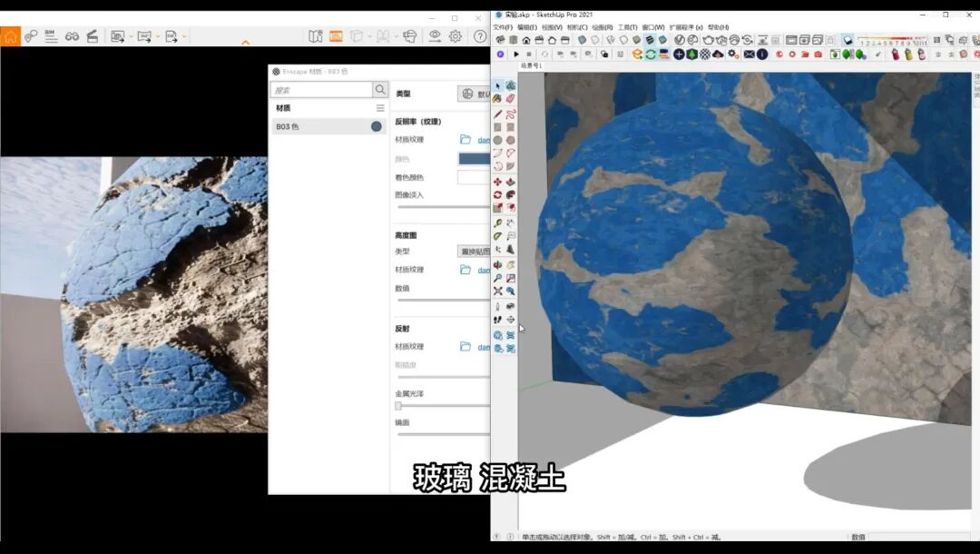Toggle the Enscape visual settings eye icon

point(435,36)
